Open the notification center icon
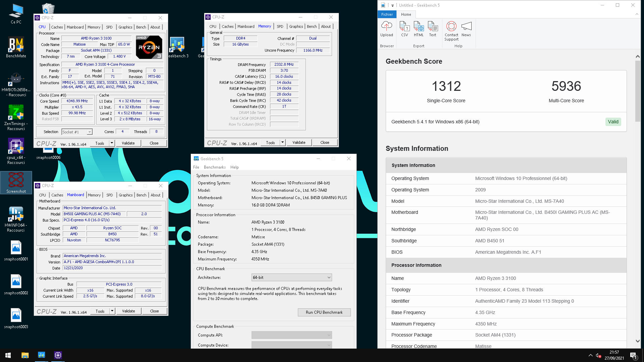Viewport: 644px width, 362px height. coord(633,355)
